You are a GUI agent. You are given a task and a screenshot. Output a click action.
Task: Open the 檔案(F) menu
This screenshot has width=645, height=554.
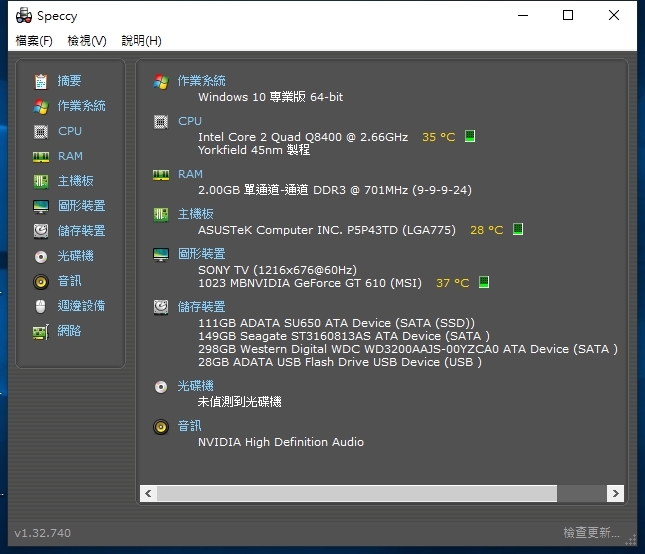point(34,41)
